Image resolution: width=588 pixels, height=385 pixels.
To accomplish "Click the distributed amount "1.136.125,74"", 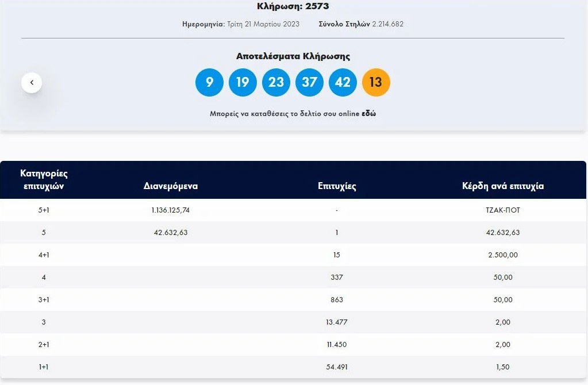I will [x=171, y=210].
